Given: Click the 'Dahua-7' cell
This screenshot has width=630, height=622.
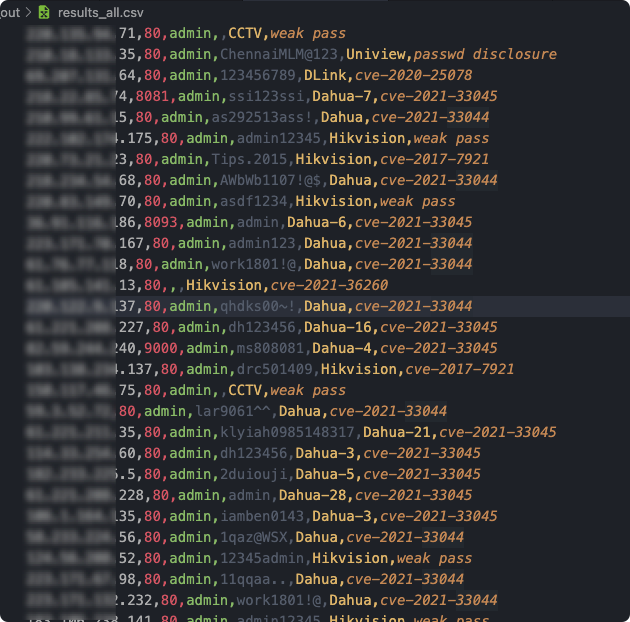Looking at the screenshot, I should coord(342,96).
